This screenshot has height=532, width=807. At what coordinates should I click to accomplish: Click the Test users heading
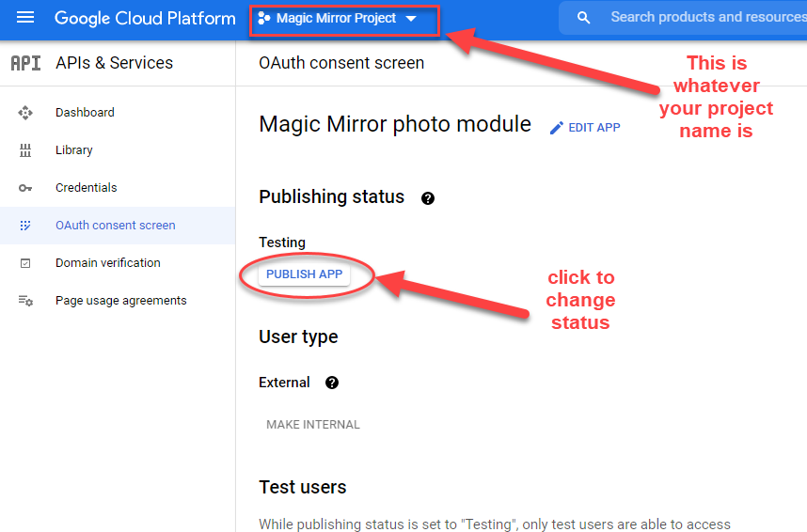point(303,487)
